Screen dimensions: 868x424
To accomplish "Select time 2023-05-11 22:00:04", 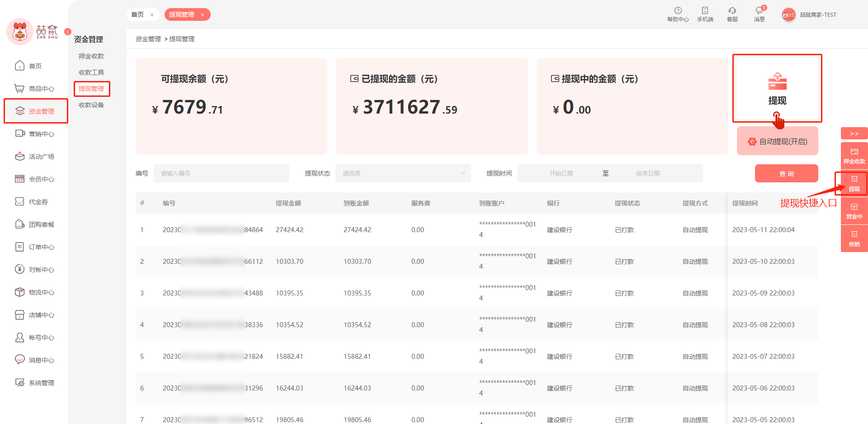I will [763, 230].
